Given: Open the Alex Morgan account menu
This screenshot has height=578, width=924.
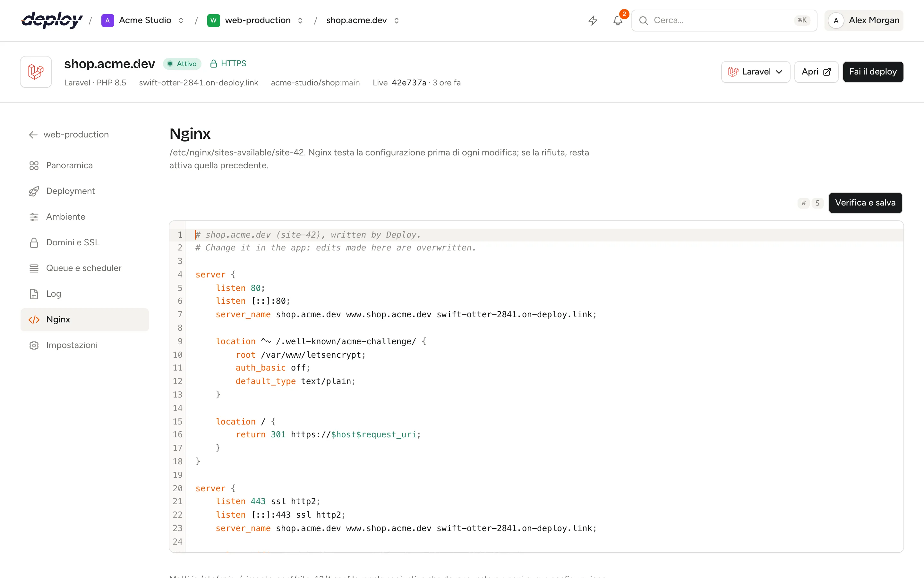Looking at the screenshot, I should click(x=864, y=21).
